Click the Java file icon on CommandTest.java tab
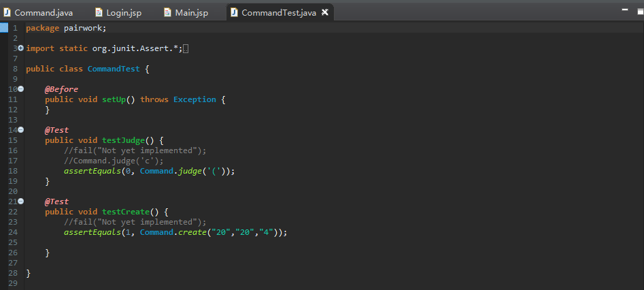Image resolution: width=644 pixels, height=290 pixels. [234, 12]
